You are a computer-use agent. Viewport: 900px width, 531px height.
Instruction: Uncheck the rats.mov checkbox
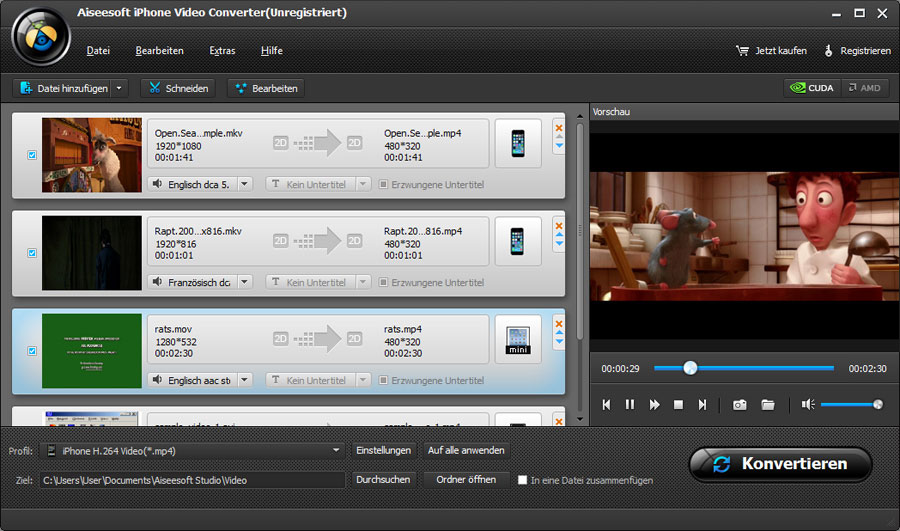[32, 351]
